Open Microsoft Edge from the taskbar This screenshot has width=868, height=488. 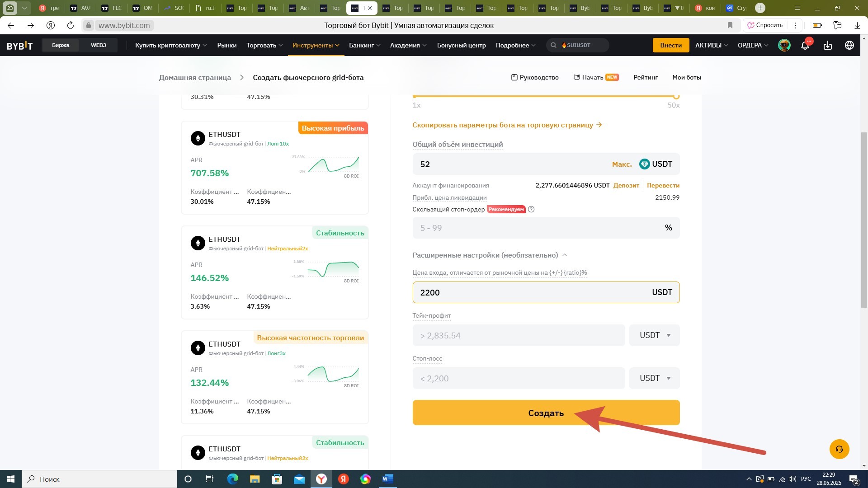click(232, 479)
